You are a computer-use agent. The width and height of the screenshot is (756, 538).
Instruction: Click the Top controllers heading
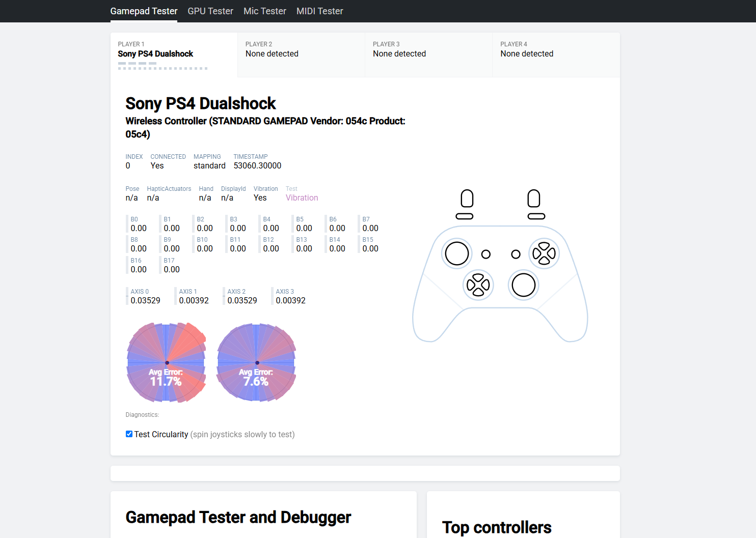click(497, 527)
